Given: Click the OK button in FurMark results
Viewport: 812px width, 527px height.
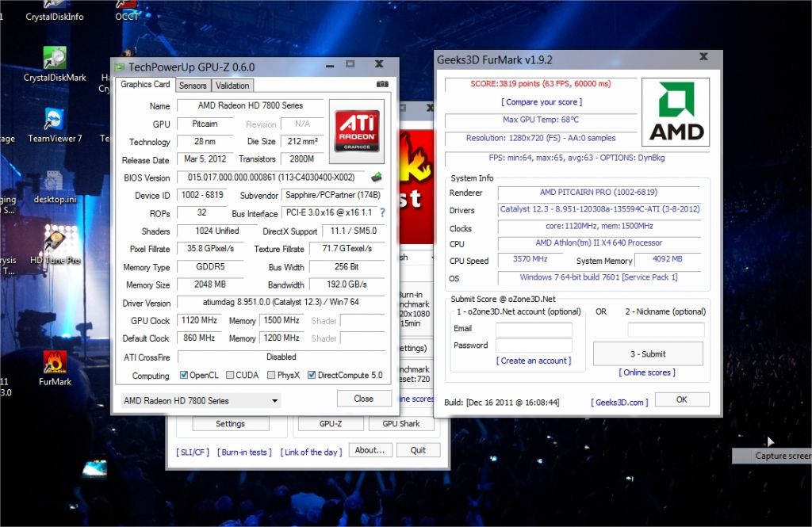Looking at the screenshot, I should click(681, 399).
